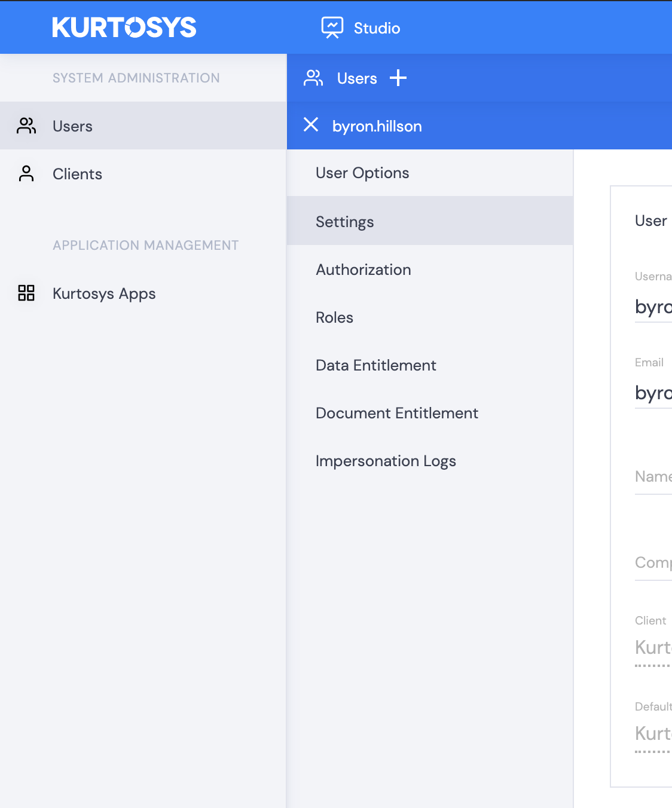Image resolution: width=672 pixels, height=808 pixels.
Task: Click the KURTOSYS logo in the top bar
Action: pyautogui.click(x=124, y=27)
